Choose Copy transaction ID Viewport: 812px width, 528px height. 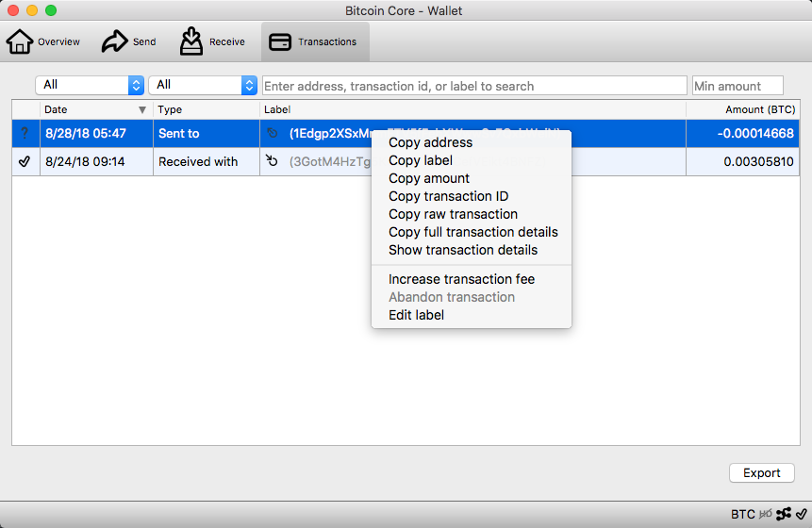point(449,196)
